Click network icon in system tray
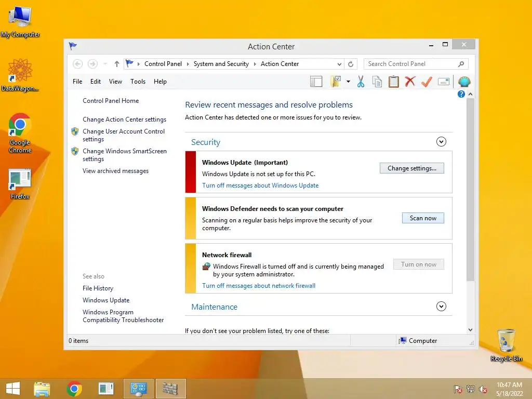Image resolution: width=532 pixels, height=399 pixels. (471, 389)
